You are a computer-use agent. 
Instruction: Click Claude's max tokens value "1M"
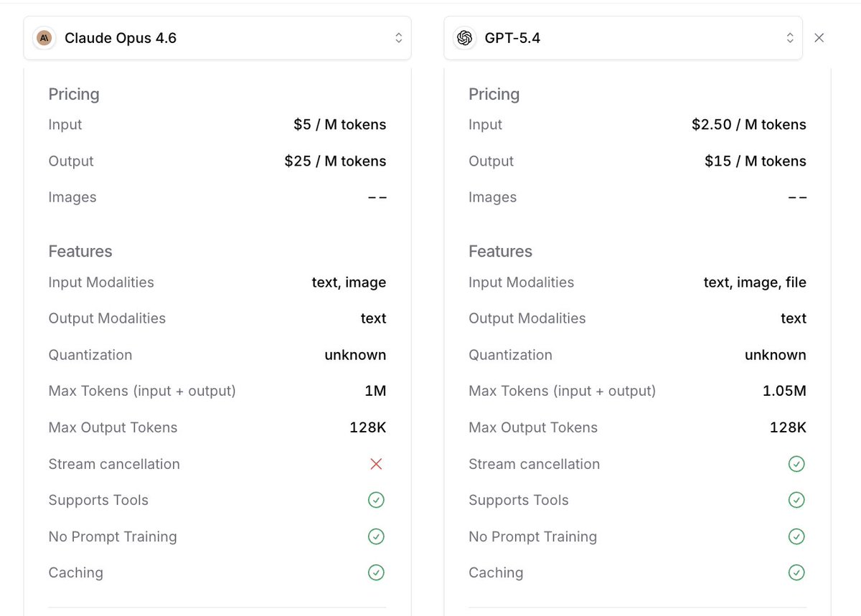coord(375,391)
